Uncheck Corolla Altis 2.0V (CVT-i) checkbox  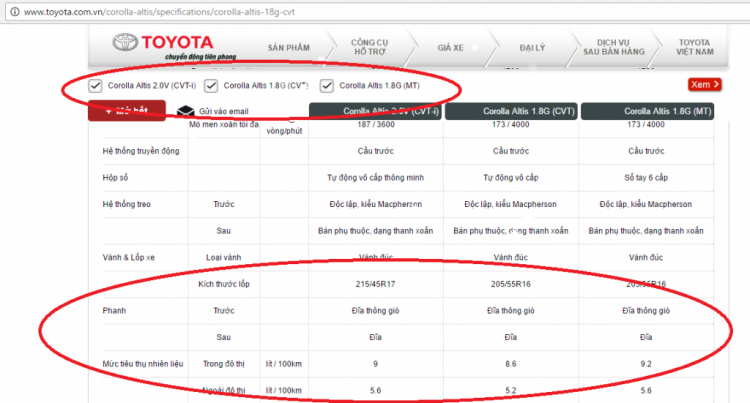point(96,86)
